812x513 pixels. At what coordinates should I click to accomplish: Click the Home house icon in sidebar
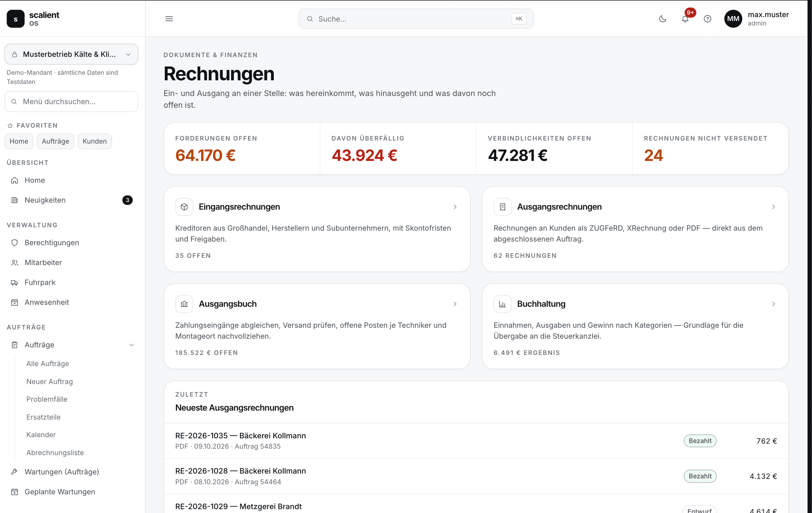[x=15, y=180]
